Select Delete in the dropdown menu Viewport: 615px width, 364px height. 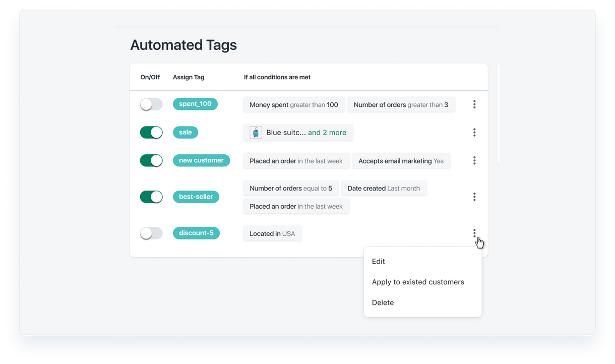383,302
